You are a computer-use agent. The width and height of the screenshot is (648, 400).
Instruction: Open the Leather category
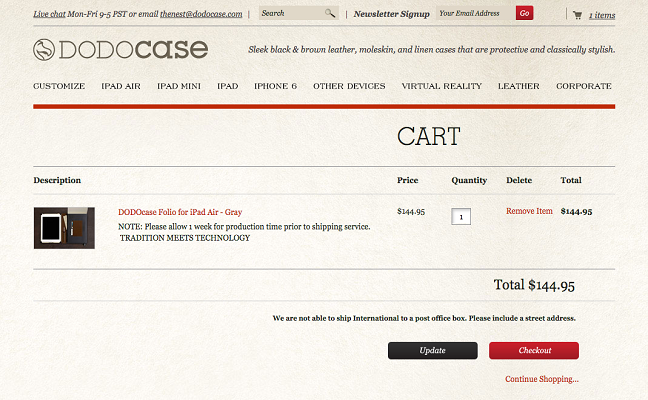pyautogui.click(x=518, y=86)
